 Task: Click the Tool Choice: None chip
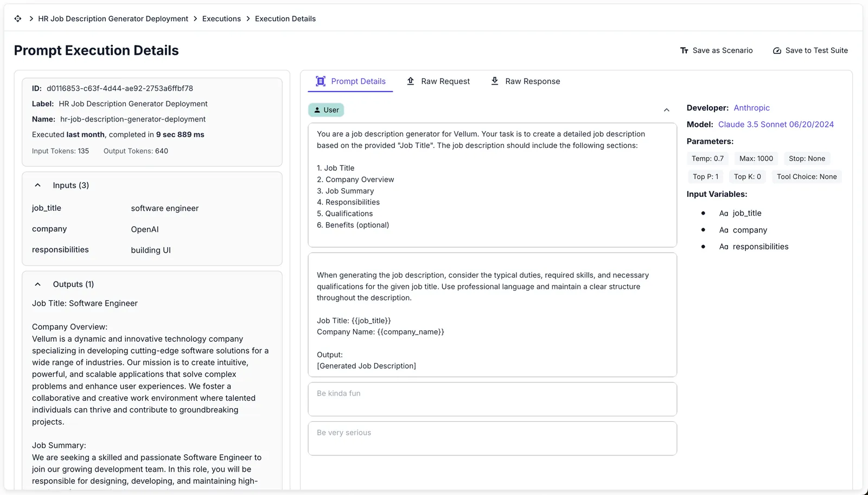[x=807, y=177]
